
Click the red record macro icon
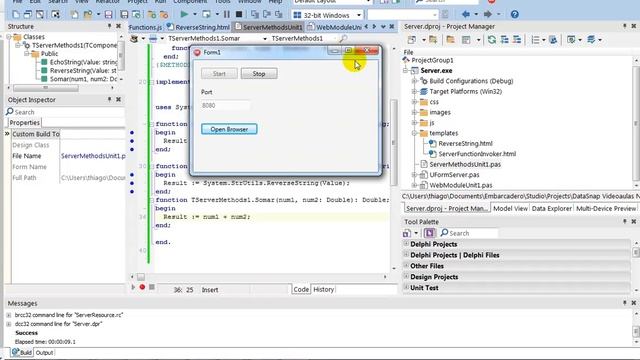(x=142, y=287)
